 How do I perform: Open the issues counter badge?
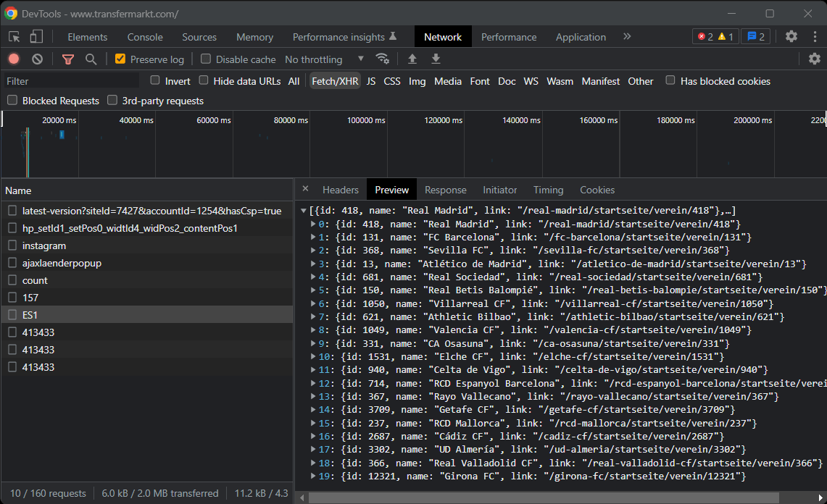click(756, 36)
